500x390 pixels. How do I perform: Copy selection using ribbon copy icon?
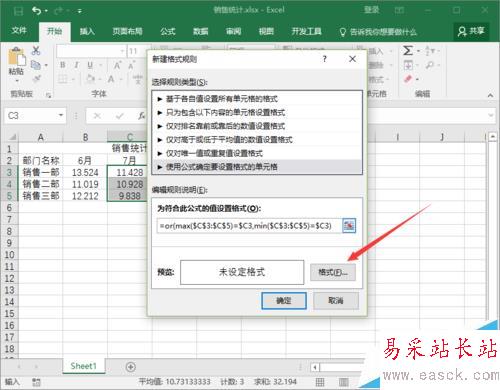pyautogui.click(x=36, y=65)
